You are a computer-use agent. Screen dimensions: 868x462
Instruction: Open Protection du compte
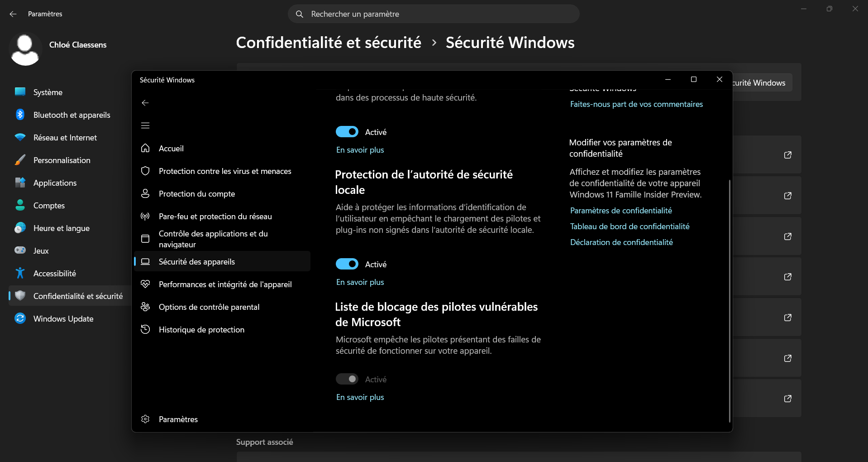tap(197, 193)
